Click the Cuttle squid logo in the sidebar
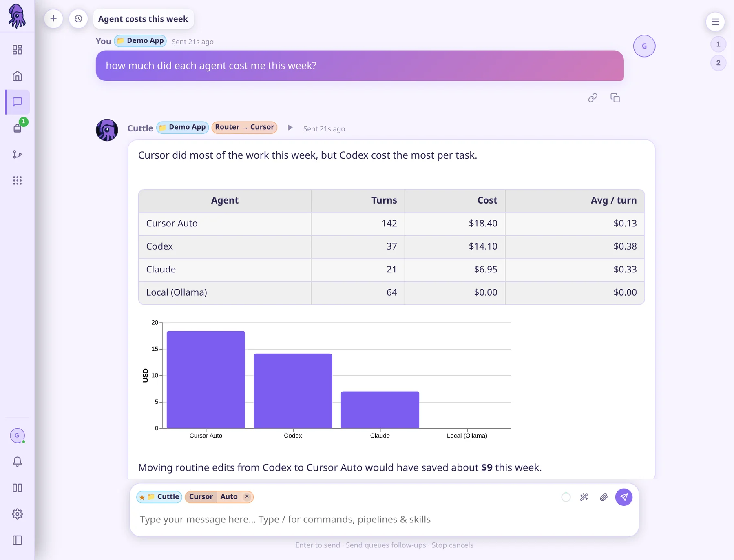The height and width of the screenshot is (560, 734). pyautogui.click(x=17, y=16)
